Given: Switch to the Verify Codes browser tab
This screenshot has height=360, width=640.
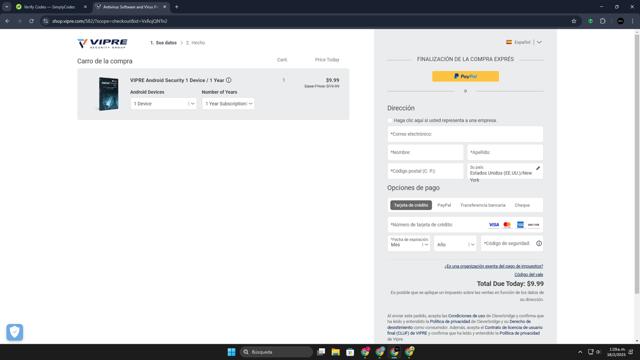Looking at the screenshot, I should click(x=50, y=7).
